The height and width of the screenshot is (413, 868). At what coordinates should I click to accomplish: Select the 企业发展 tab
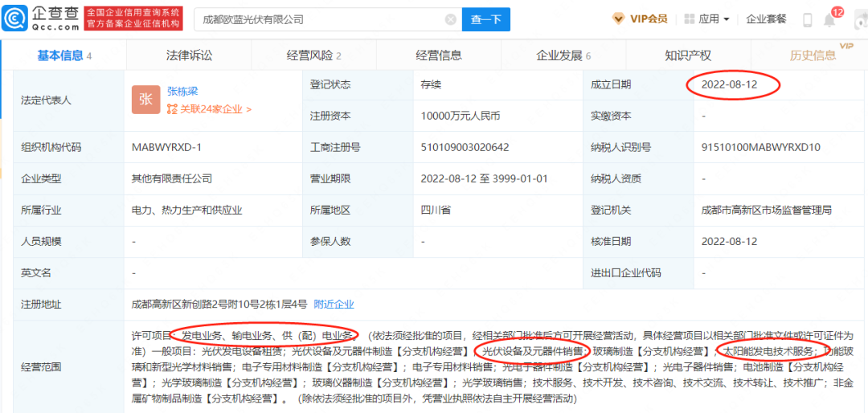point(563,55)
